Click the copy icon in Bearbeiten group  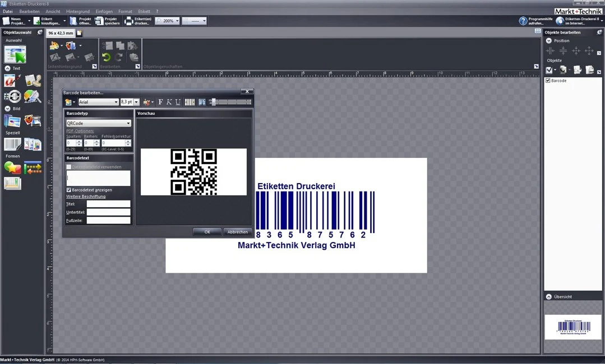coord(120,45)
